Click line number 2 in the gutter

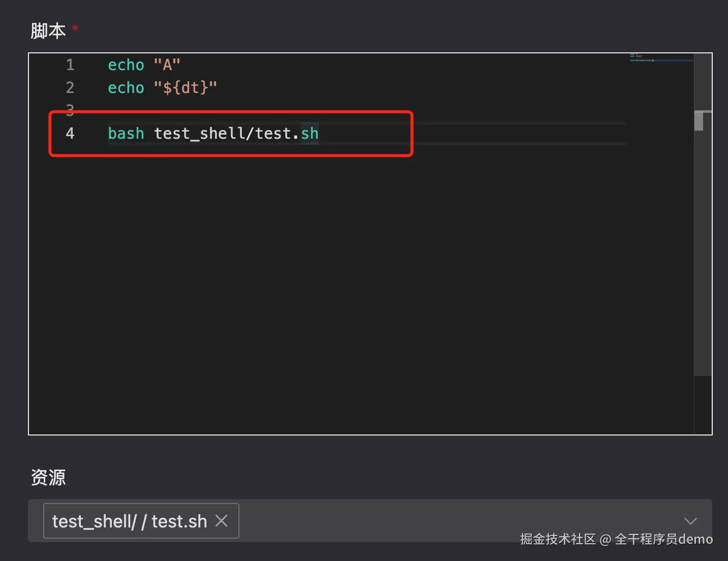pyautogui.click(x=70, y=88)
